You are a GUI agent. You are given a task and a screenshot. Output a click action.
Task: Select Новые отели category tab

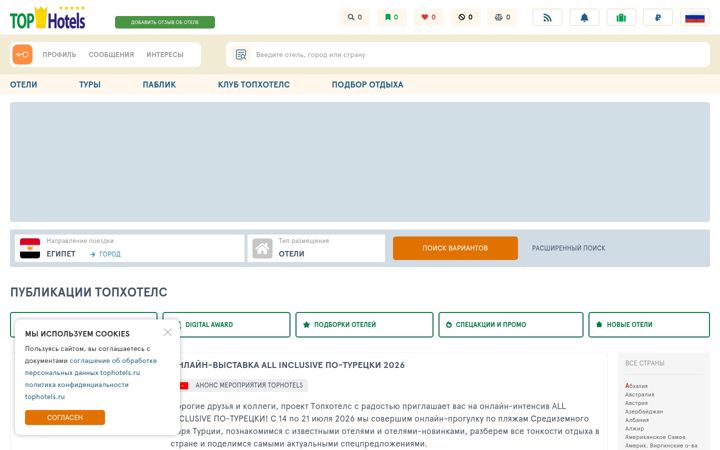click(x=649, y=325)
